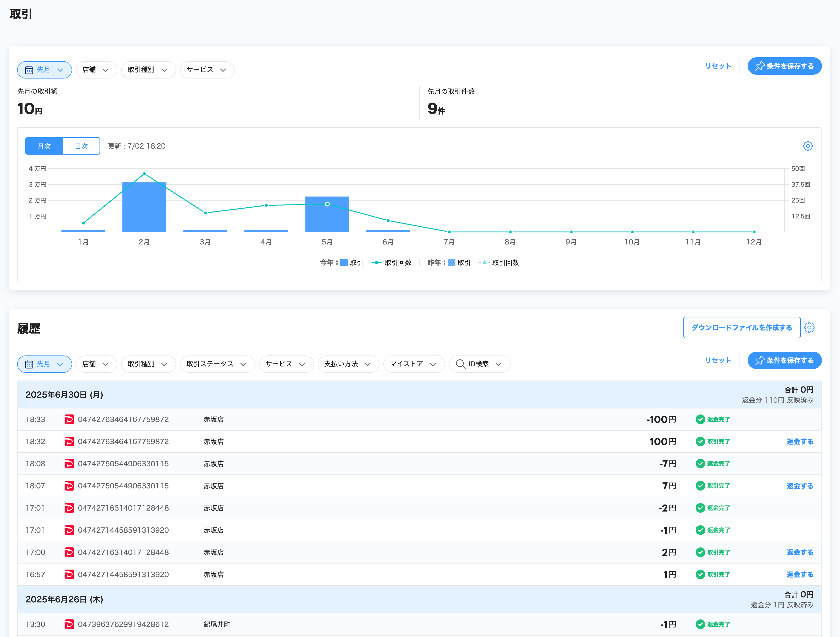Image resolution: width=840 pixels, height=637 pixels.
Task: Toggle 昨年 取引回数 legend item
Action: coord(499,263)
